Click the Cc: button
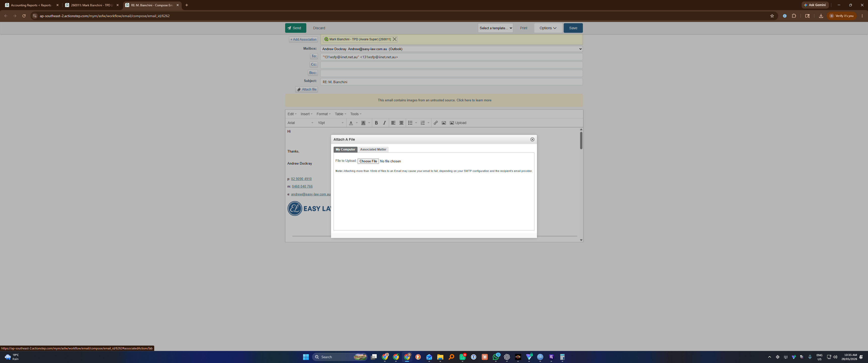The width and height of the screenshot is (868, 363). click(x=313, y=65)
